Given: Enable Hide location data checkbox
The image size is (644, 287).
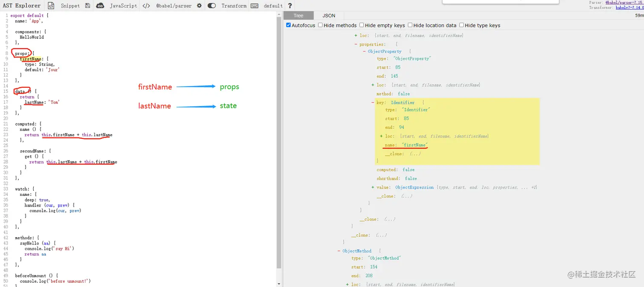Looking at the screenshot, I should (410, 25).
